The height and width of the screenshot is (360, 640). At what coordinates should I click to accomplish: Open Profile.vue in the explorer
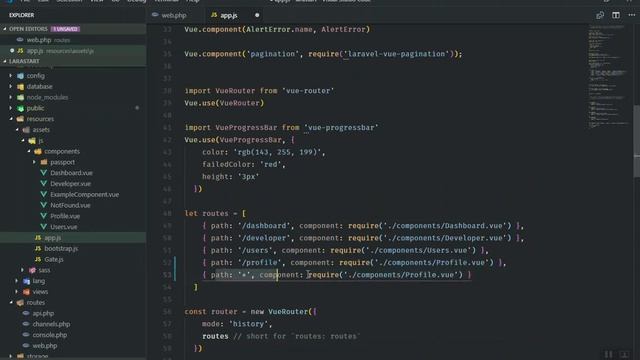point(65,216)
